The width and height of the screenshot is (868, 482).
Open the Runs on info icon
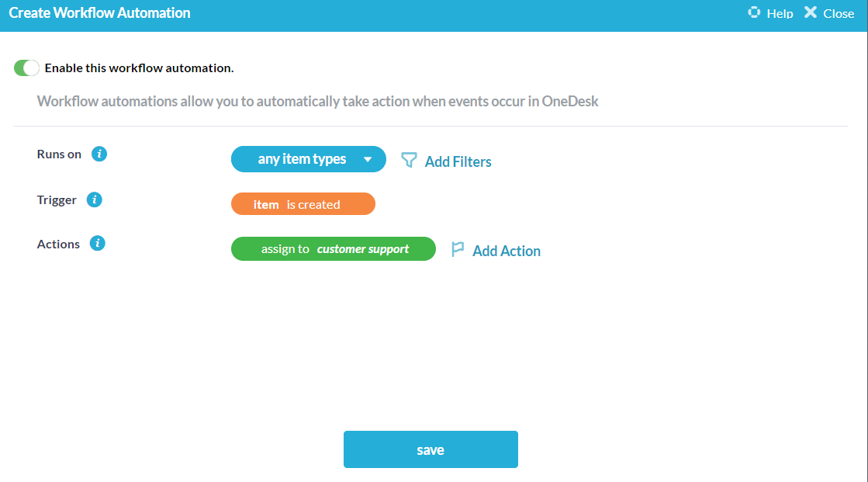[x=99, y=154]
